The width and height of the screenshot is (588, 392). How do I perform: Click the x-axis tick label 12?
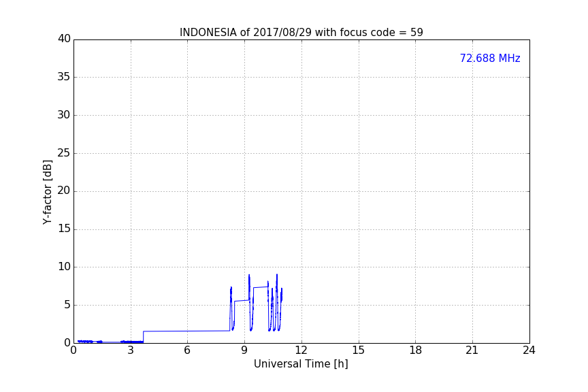301,350
